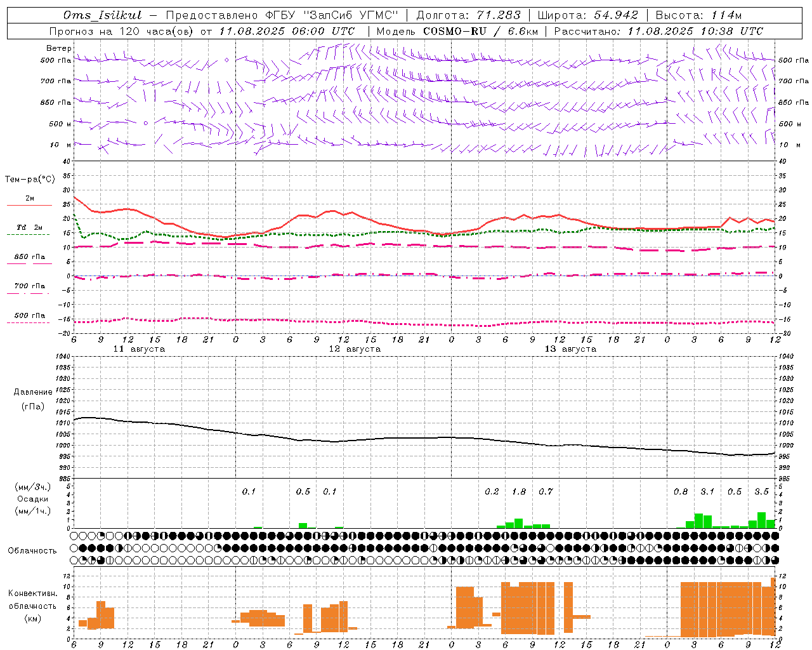Click the red line sample under 2м legend
The height and width of the screenshot is (650, 812).
[29, 205]
